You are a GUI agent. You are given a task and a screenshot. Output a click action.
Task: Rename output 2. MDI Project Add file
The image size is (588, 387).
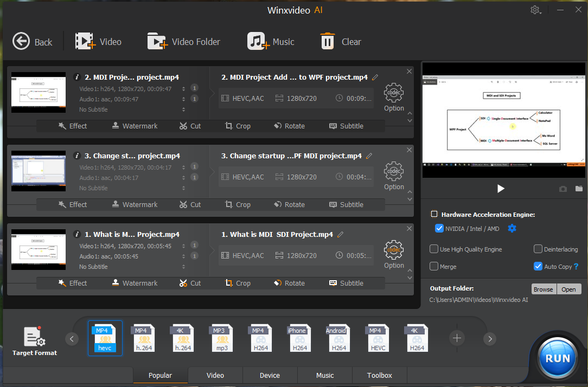pos(375,78)
